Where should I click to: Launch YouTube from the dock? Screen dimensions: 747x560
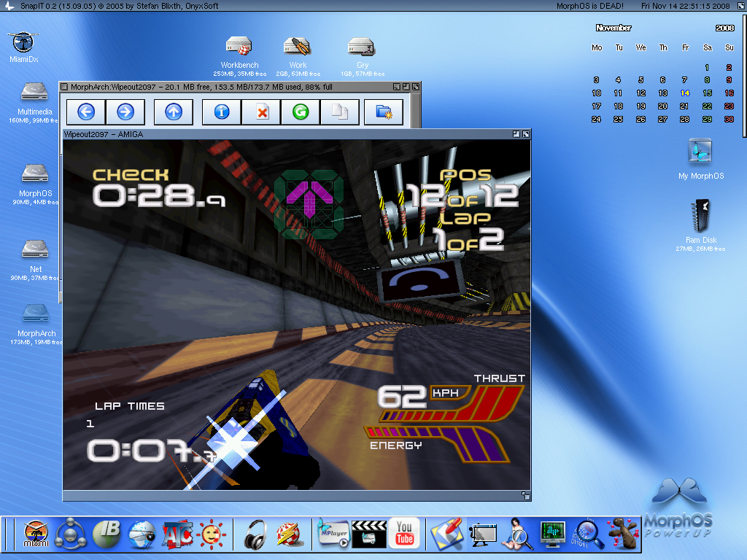tap(404, 533)
